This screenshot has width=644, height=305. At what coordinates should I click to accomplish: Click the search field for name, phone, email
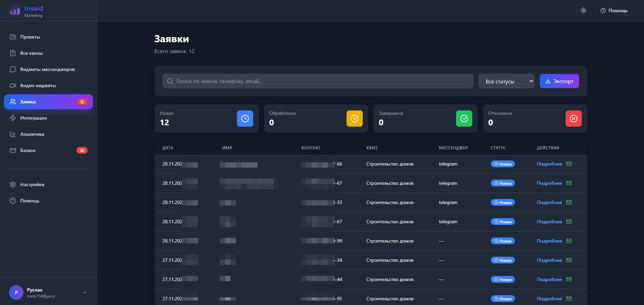(x=318, y=81)
